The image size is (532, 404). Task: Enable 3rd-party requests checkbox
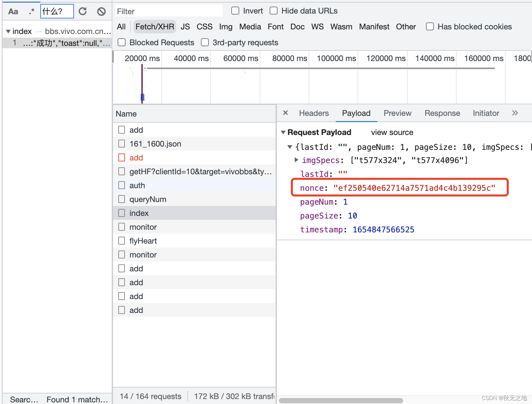click(x=205, y=42)
